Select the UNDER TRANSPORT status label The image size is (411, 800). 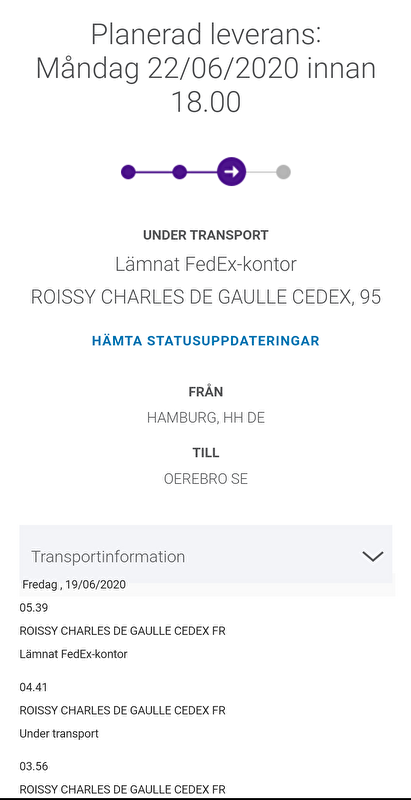(x=206, y=235)
